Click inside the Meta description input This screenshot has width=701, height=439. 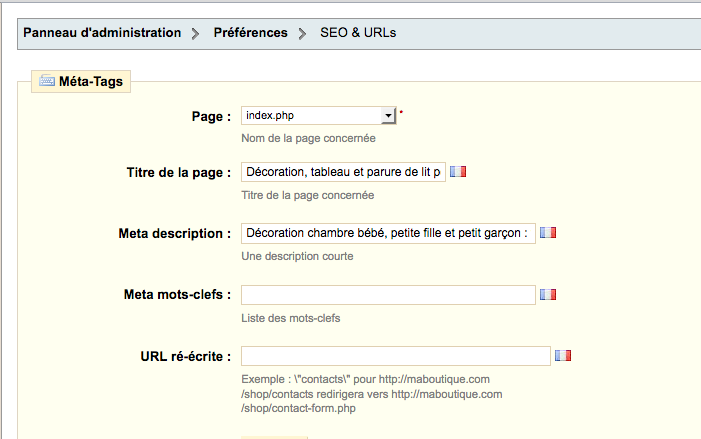[388, 233]
